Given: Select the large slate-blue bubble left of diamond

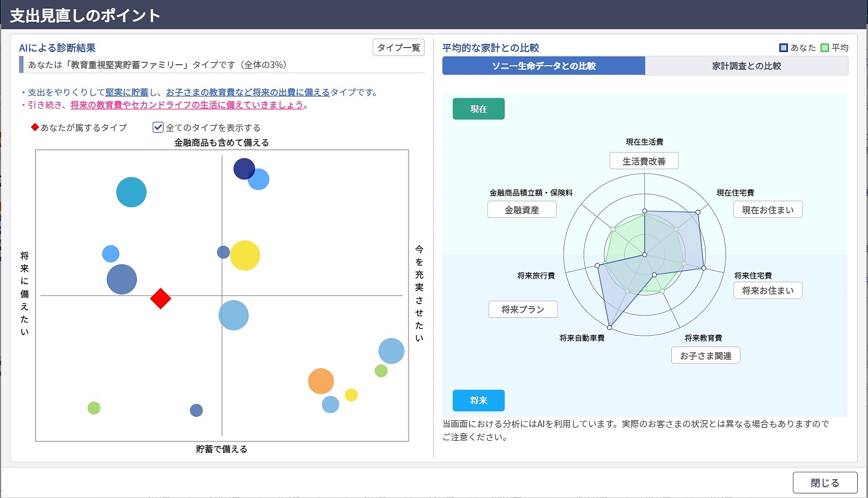Looking at the screenshot, I should click(x=122, y=280).
